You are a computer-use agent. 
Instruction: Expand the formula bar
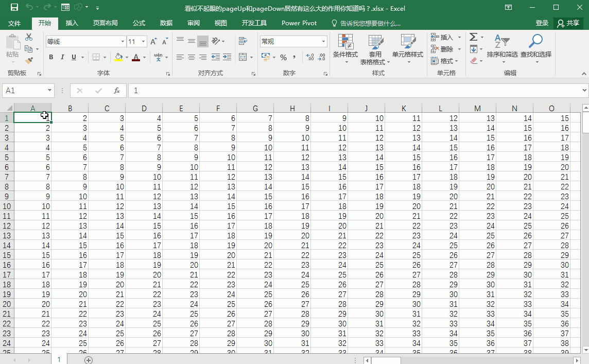tap(584, 91)
